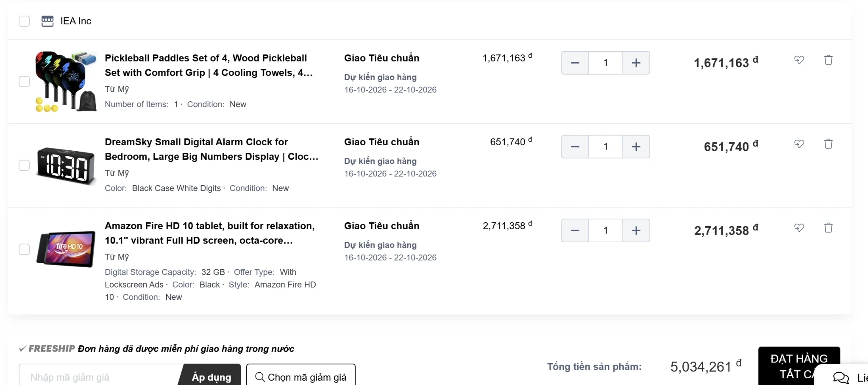This screenshot has height=385, width=868.
Task: Click the IEA Inc store icon
Action: pos(47,21)
